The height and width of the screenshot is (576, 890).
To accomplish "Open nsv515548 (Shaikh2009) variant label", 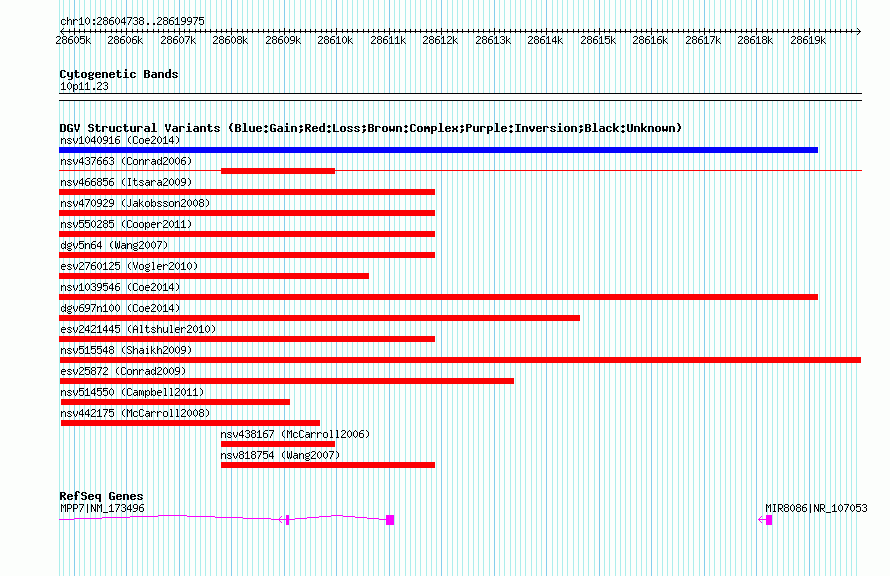I will point(126,350).
